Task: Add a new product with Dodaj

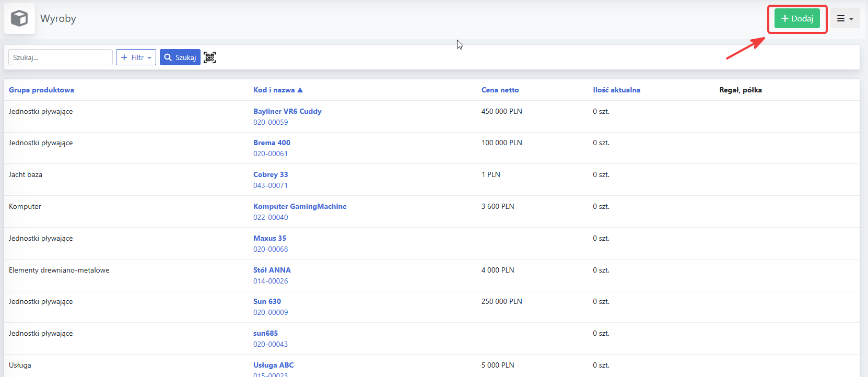Action: click(797, 18)
